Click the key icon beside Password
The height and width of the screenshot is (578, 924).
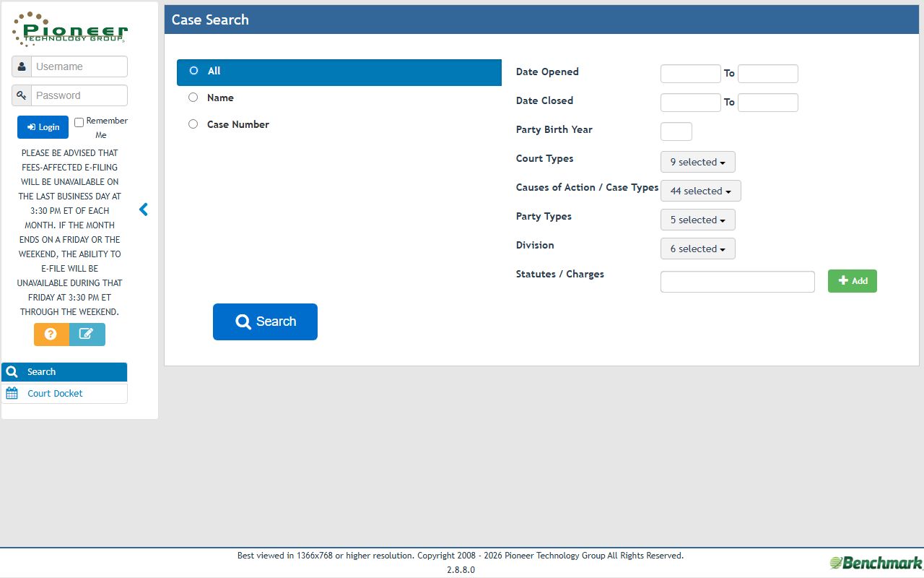(22, 95)
